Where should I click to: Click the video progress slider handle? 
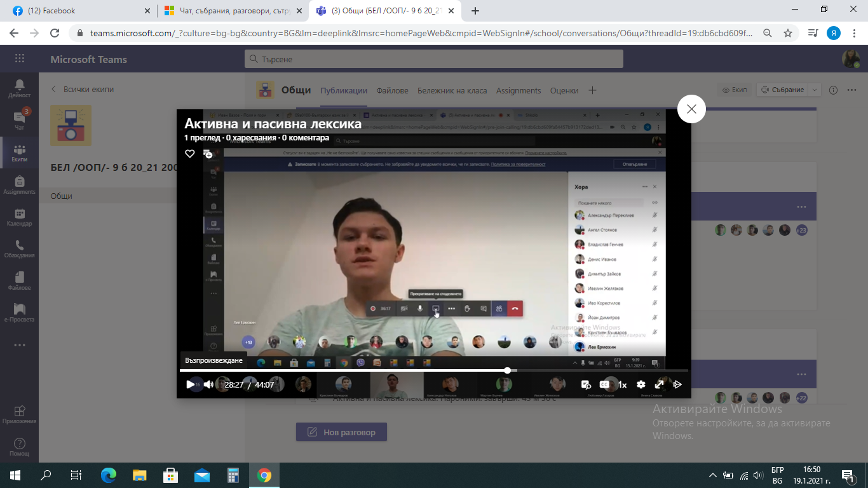pos(507,370)
